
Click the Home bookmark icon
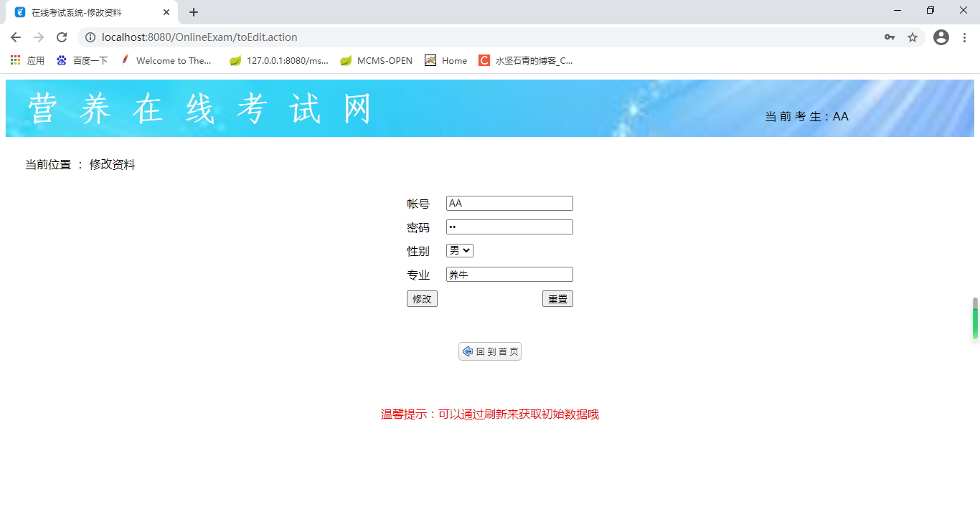430,60
